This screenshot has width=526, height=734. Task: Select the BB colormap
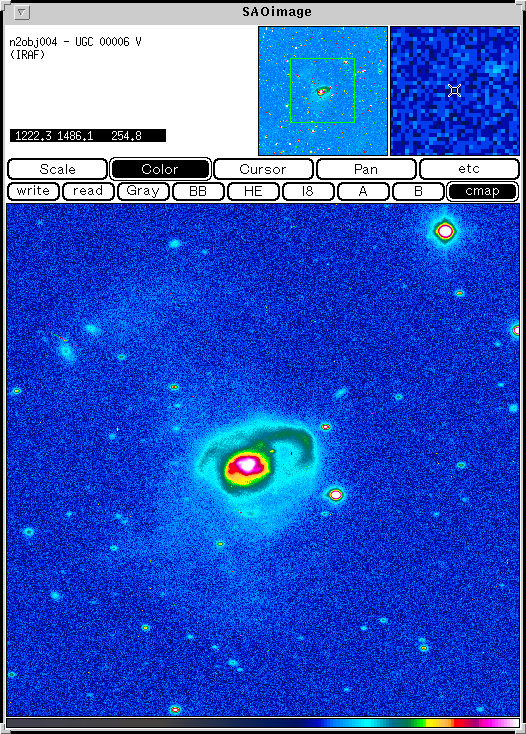(198, 191)
